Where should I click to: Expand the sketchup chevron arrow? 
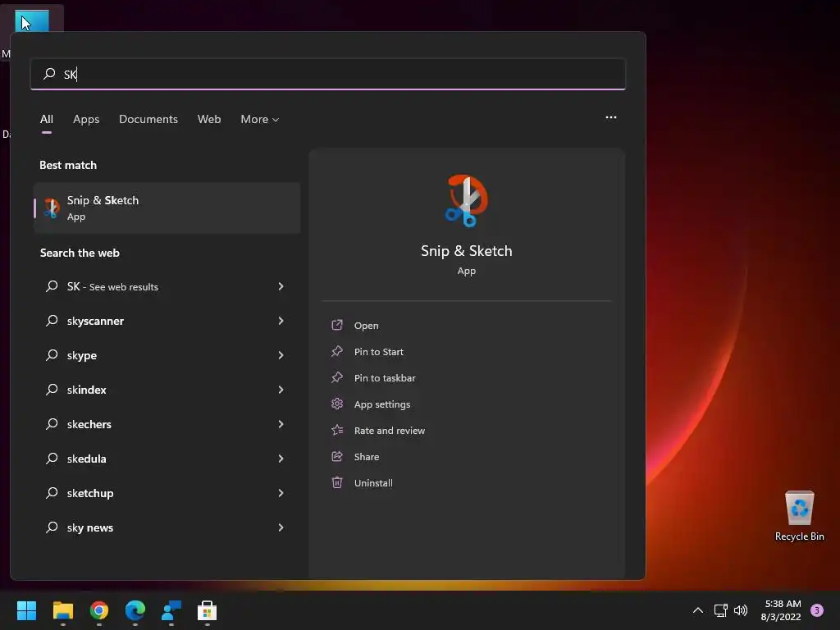281,493
